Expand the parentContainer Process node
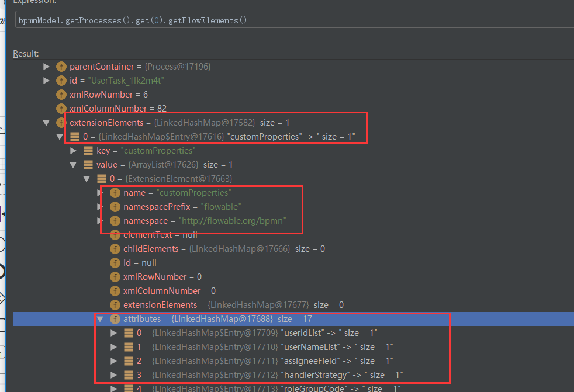Viewport: 574px width, 392px height. [x=46, y=66]
